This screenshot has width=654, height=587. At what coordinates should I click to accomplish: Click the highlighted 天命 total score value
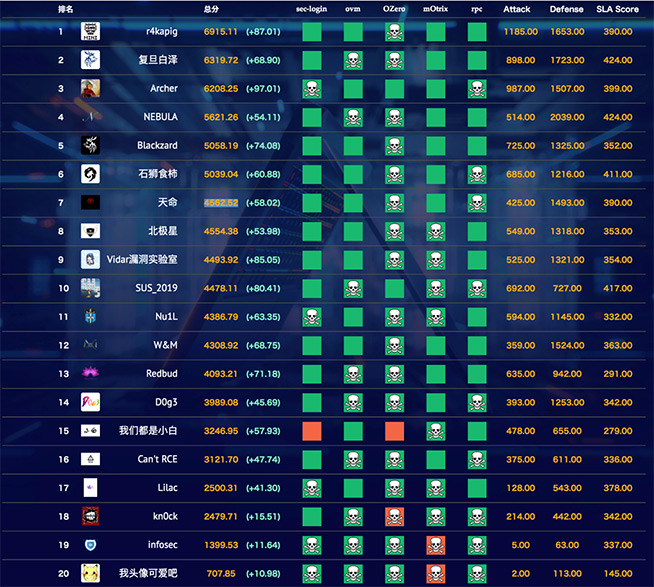[x=221, y=203]
